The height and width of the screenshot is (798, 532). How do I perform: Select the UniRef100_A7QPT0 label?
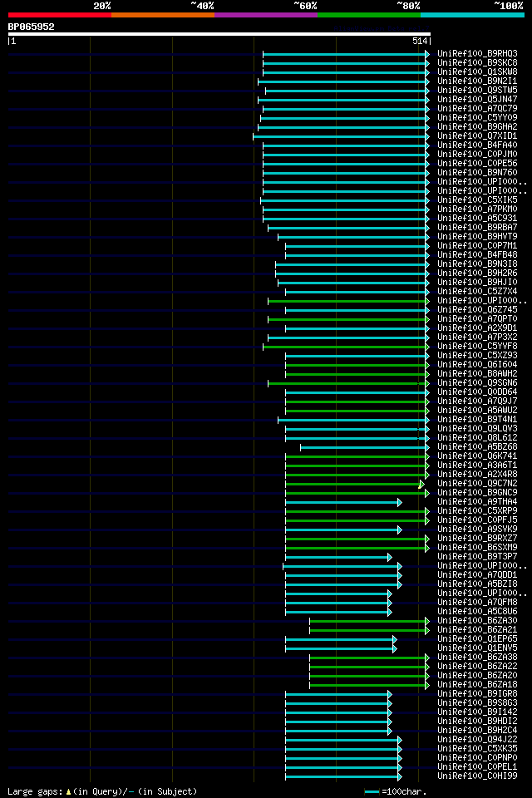[x=477, y=319]
